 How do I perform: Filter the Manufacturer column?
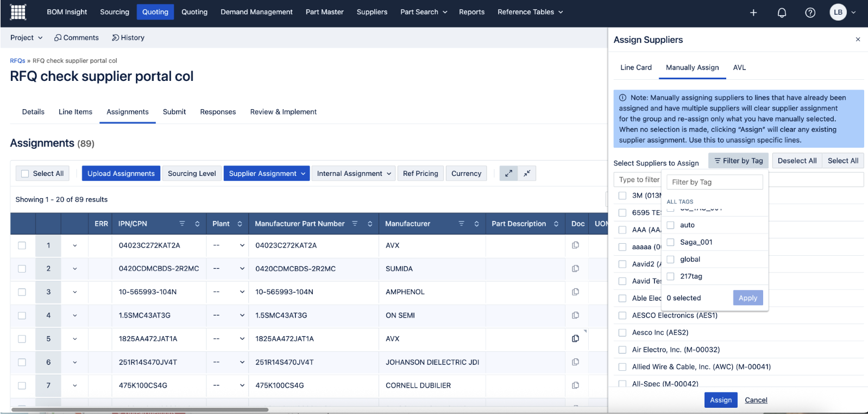point(461,224)
